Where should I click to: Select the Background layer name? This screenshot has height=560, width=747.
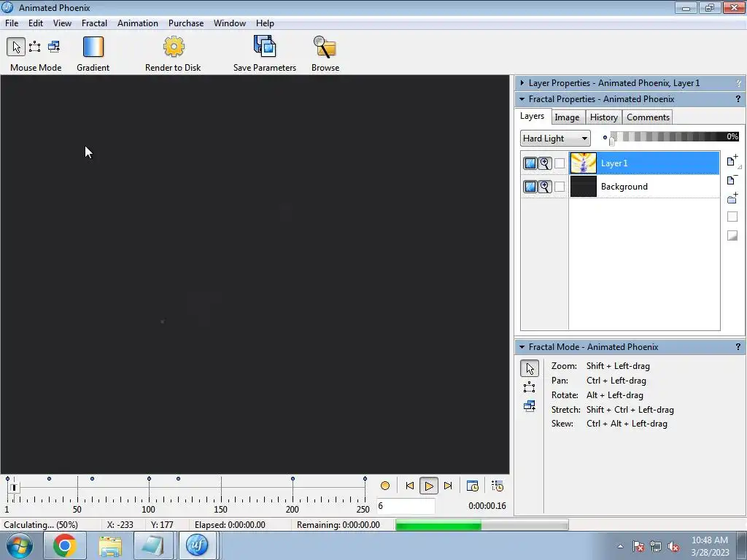coord(624,187)
